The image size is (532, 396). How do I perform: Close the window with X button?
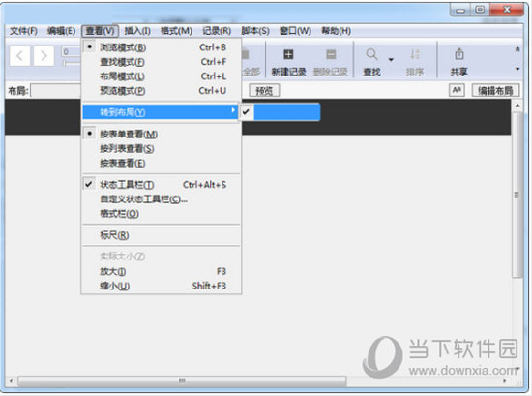[x=507, y=11]
